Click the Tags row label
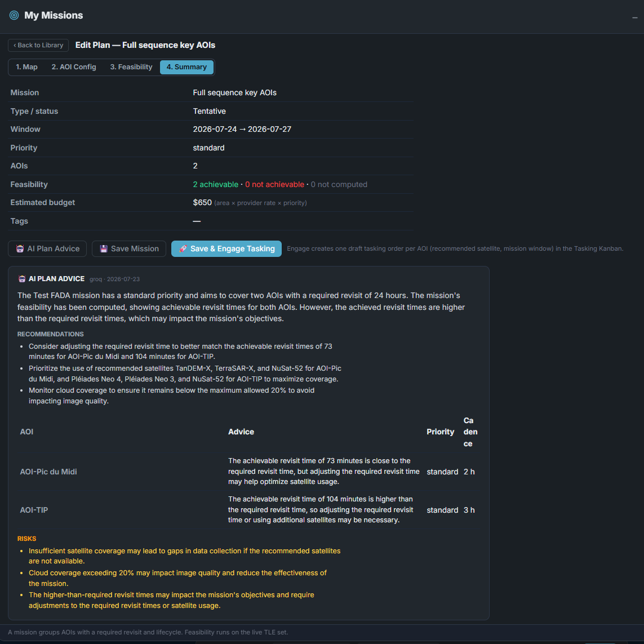 coord(19,221)
